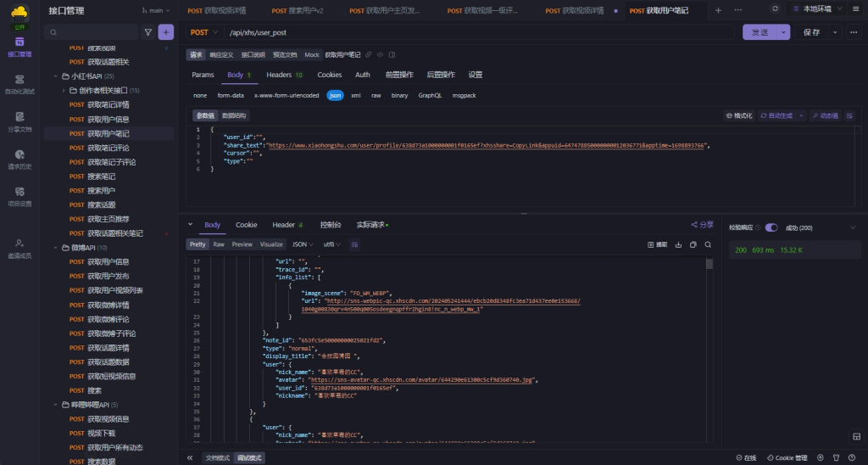Click the download response icon
This screenshot has width=868, height=465.
click(x=678, y=244)
